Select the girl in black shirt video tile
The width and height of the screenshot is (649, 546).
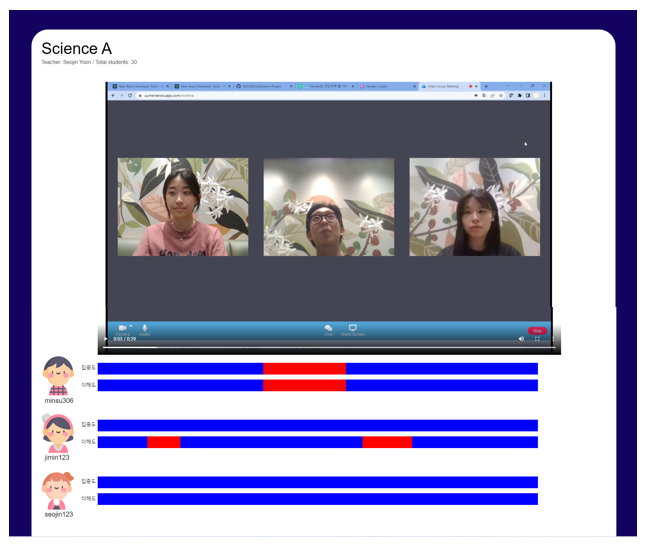pyautogui.click(x=475, y=207)
